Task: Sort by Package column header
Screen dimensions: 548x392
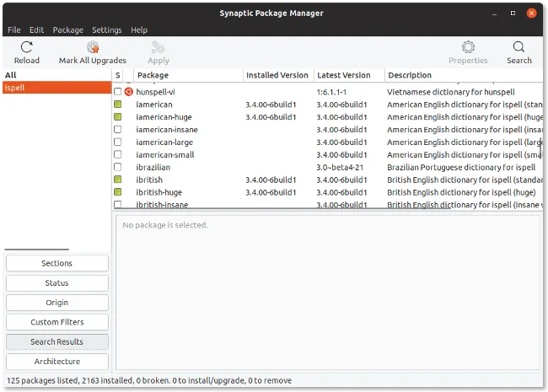Action: click(185, 75)
